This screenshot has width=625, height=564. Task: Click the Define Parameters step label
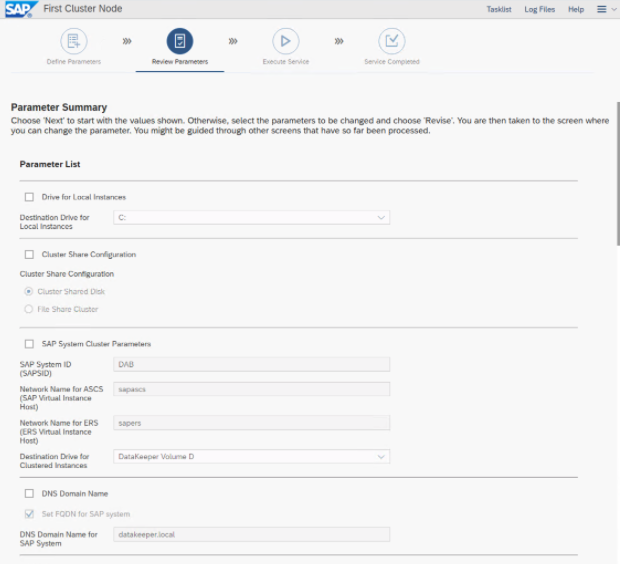coord(74,61)
